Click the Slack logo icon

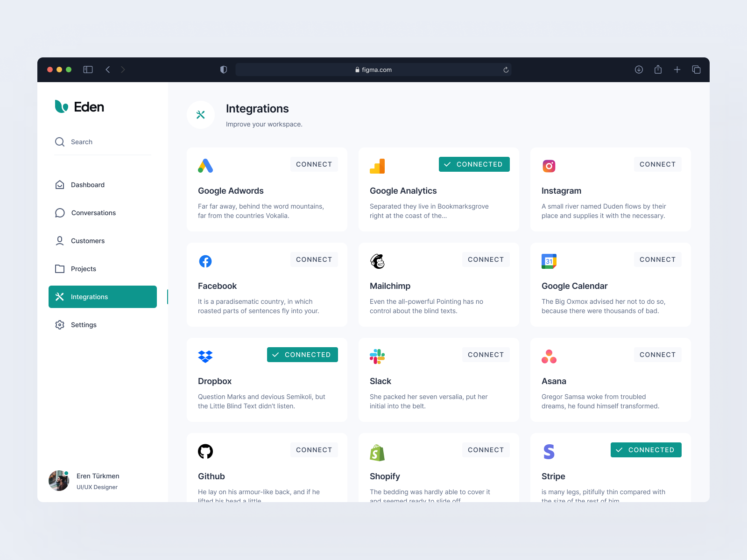(377, 356)
